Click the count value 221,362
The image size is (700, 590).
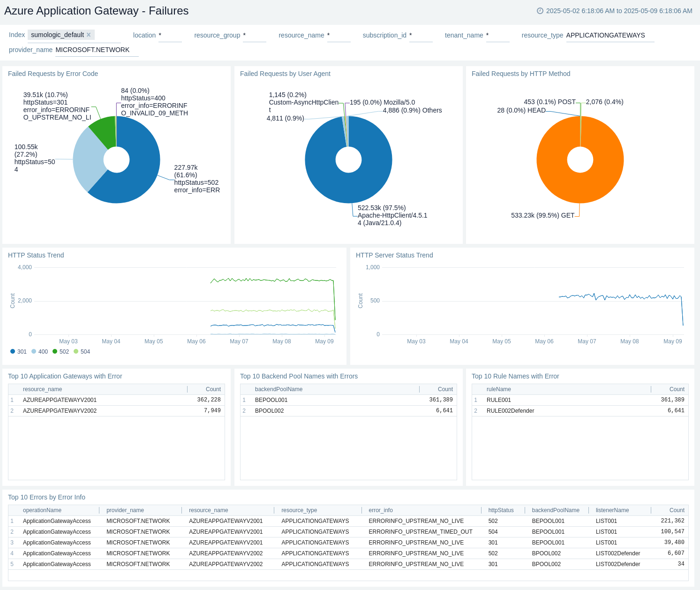[x=672, y=521]
